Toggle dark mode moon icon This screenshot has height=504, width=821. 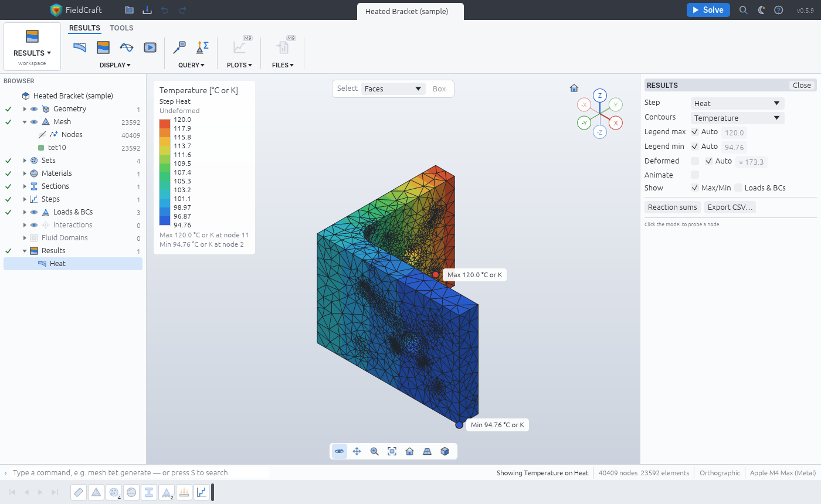pos(761,10)
